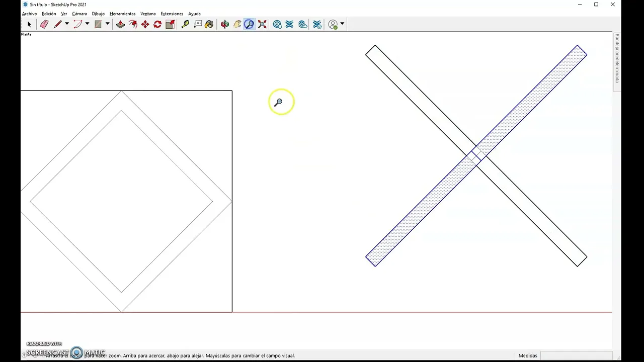The height and width of the screenshot is (362, 644).
Task: Open the Ventana menu
Action: tap(148, 14)
